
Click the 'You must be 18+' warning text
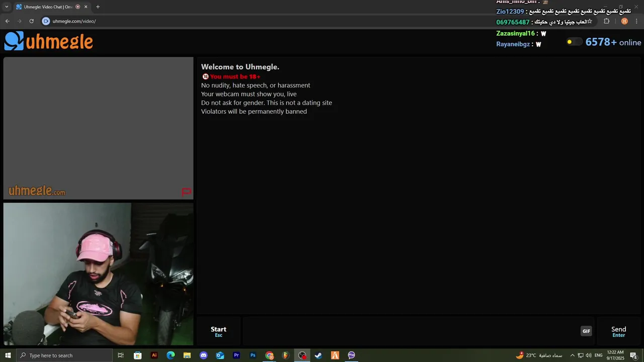(x=235, y=77)
